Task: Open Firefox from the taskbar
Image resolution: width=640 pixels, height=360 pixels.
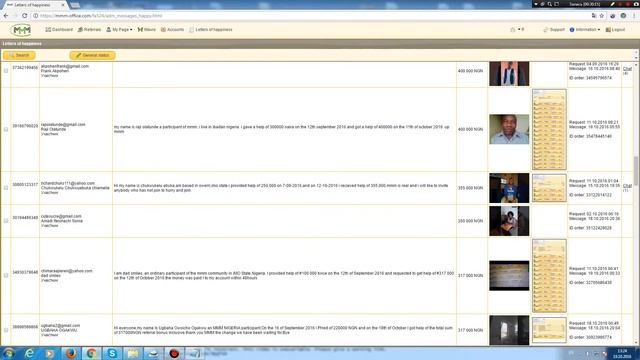Action: [x=71, y=353]
